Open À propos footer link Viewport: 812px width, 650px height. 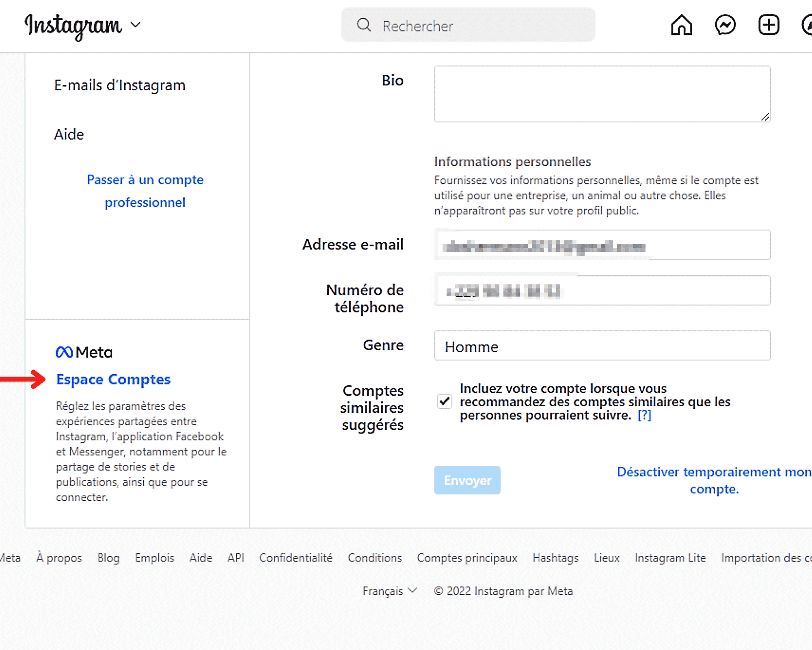(59, 558)
